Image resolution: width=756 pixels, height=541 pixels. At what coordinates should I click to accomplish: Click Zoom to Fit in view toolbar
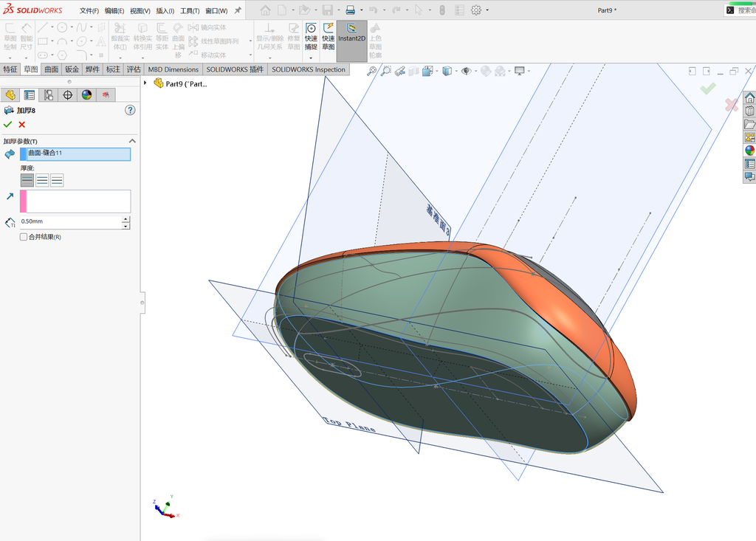click(x=371, y=72)
